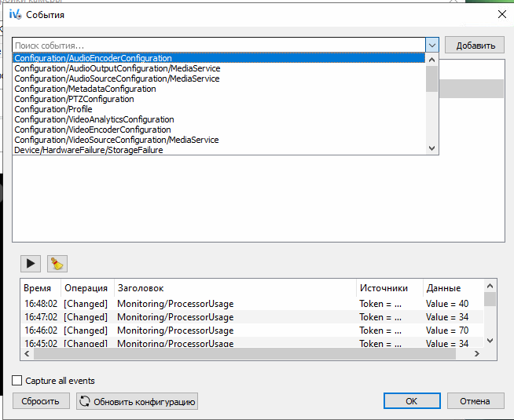
Task: Select Configuration/AudioEncoderConfiguration in the list
Action: tap(218, 58)
